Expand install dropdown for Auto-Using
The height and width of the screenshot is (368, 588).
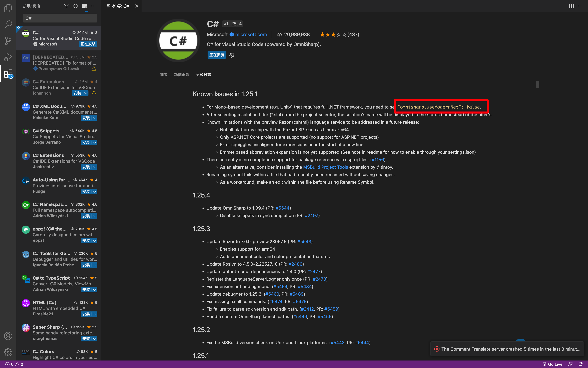[x=95, y=191]
